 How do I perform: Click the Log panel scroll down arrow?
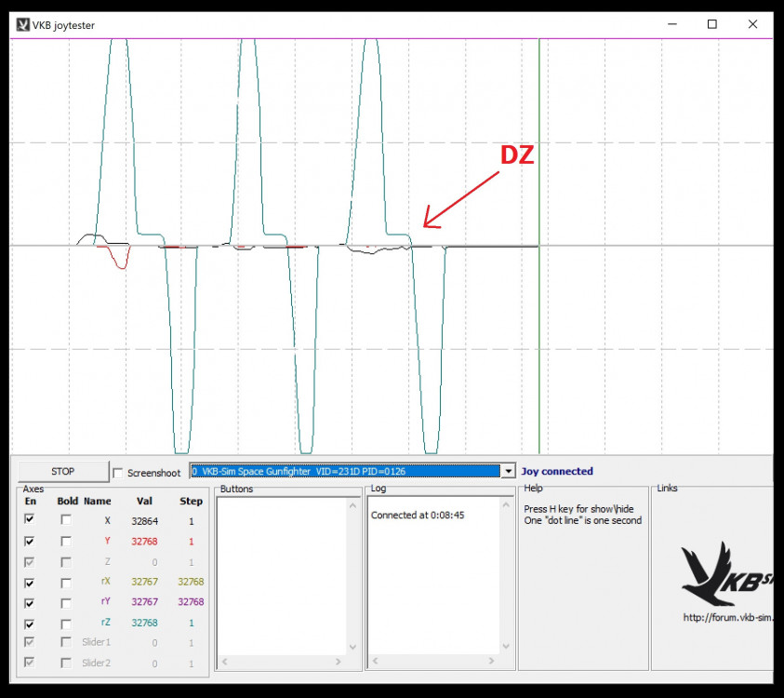tap(506, 647)
